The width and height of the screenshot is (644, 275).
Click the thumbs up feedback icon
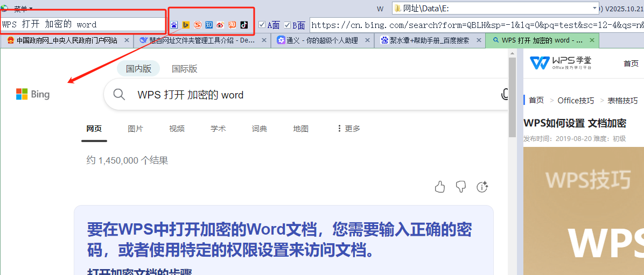tap(440, 187)
